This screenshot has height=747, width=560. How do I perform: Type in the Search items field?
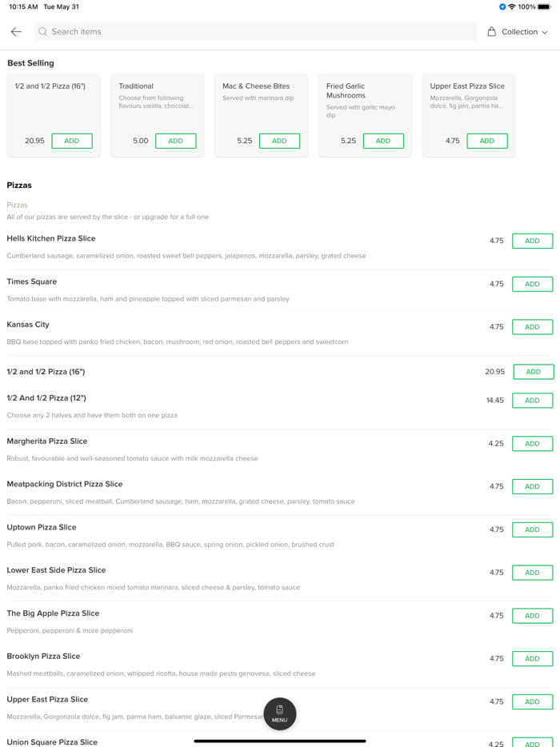click(x=256, y=32)
